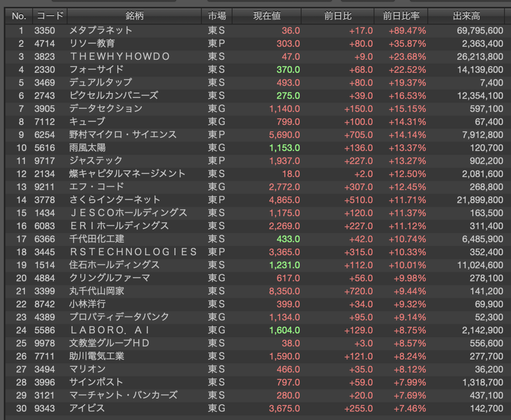Click price change +705.0

coord(359,135)
